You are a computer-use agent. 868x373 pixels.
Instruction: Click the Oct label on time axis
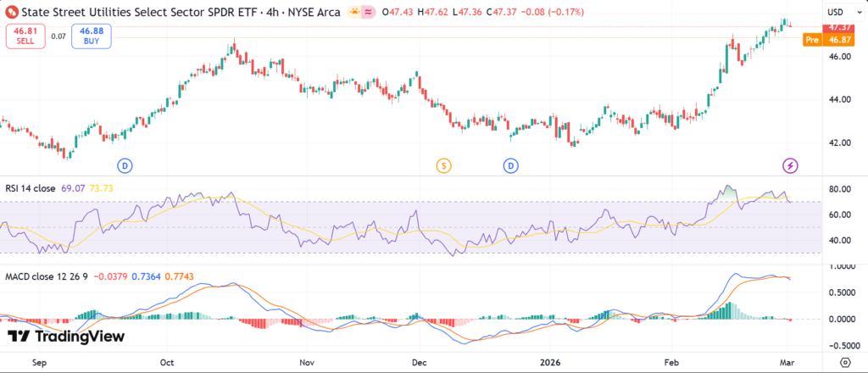click(x=167, y=363)
